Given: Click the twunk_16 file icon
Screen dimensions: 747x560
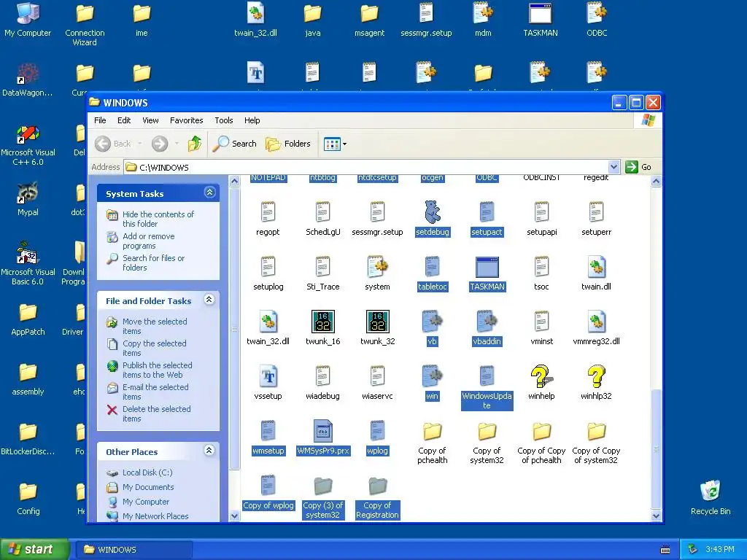Looking at the screenshot, I should pos(322,322).
